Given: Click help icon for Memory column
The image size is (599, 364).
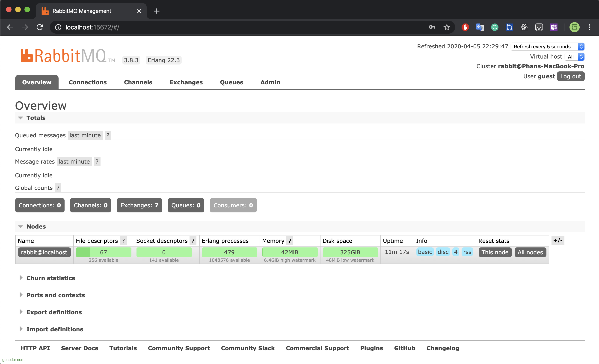Looking at the screenshot, I should pos(290,241).
